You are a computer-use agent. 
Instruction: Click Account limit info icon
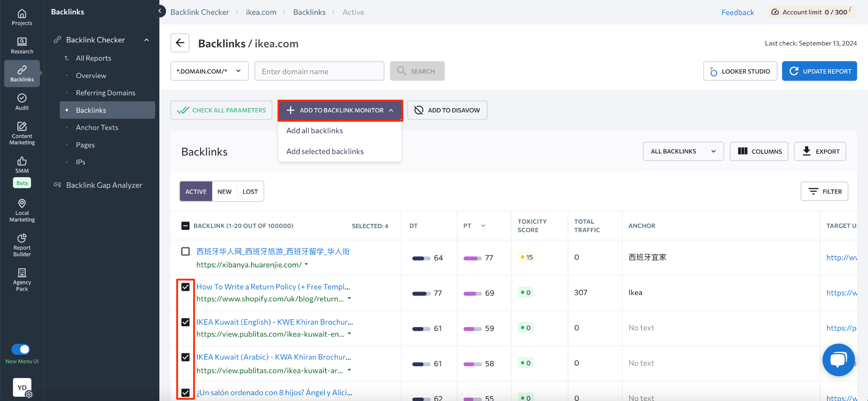click(x=850, y=10)
